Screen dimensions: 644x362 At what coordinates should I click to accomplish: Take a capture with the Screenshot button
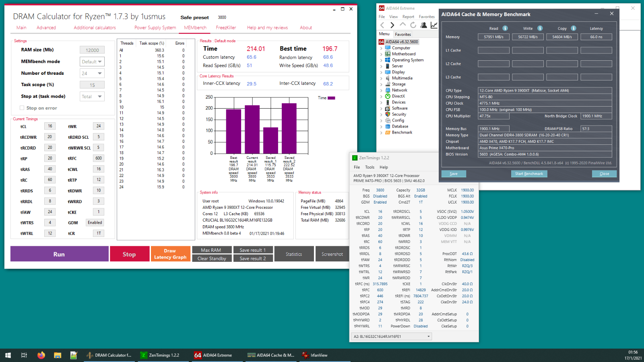point(332,254)
